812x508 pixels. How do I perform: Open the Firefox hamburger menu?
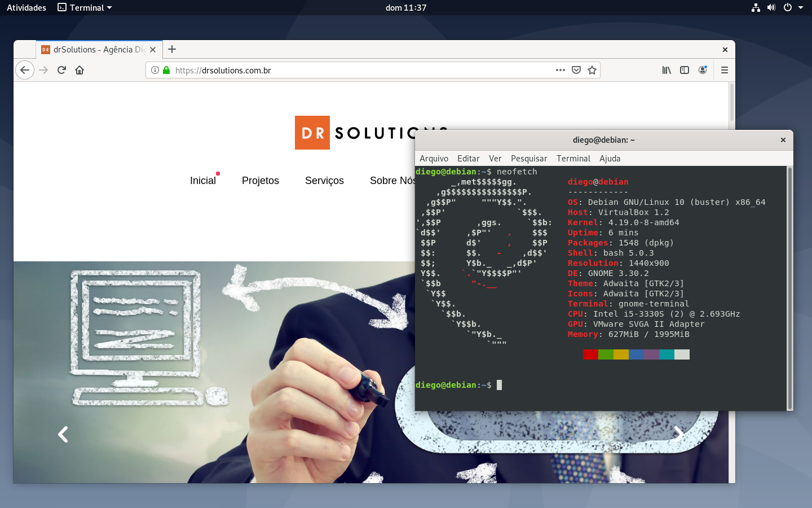tap(725, 70)
